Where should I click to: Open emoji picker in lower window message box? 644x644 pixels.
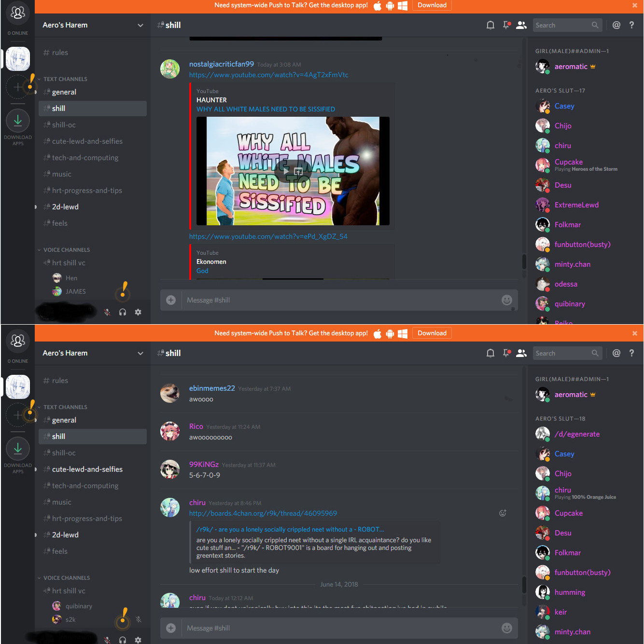pyautogui.click(x=507, y=628)
